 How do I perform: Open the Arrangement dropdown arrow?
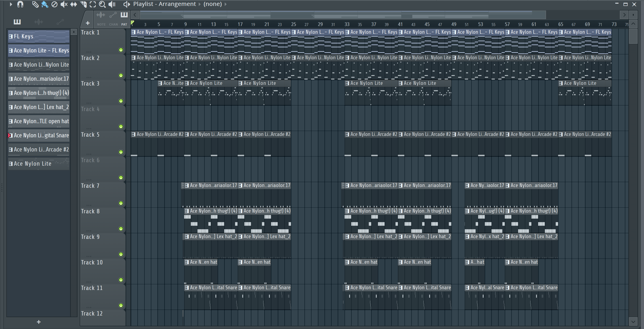pos(199,4)
